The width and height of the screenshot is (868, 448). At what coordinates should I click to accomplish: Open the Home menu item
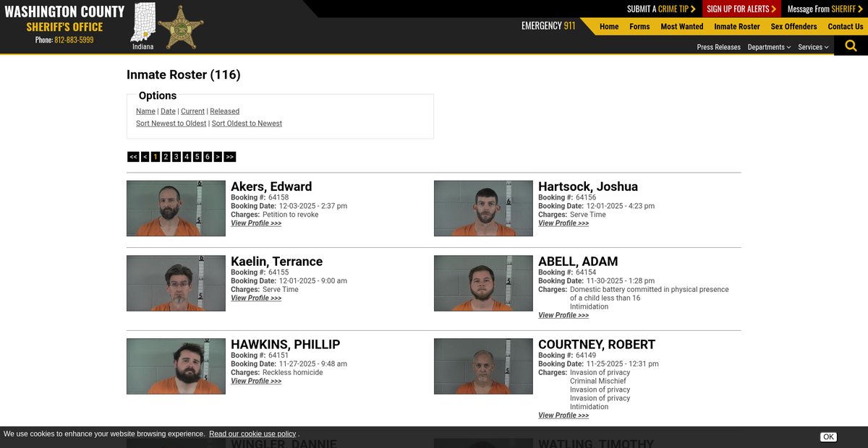point(609,27)
